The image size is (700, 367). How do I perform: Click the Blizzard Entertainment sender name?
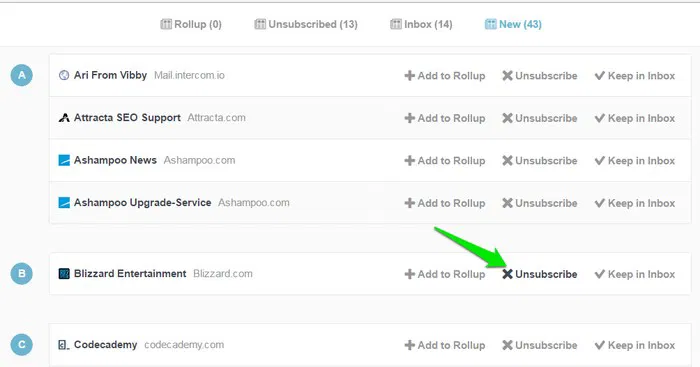coord(130,274)
